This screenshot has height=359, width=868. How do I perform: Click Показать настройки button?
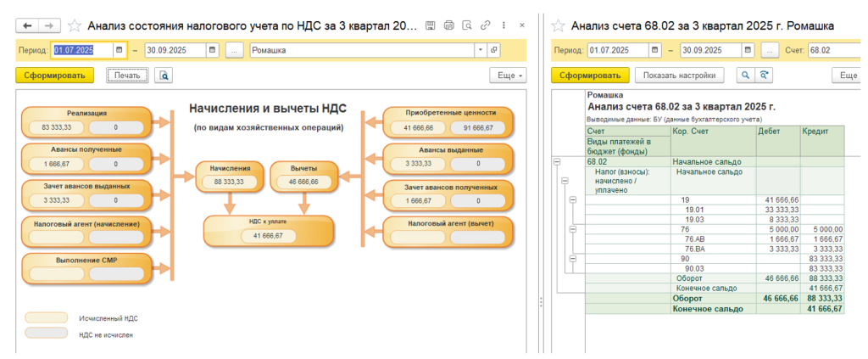click(x=680, y=76)
